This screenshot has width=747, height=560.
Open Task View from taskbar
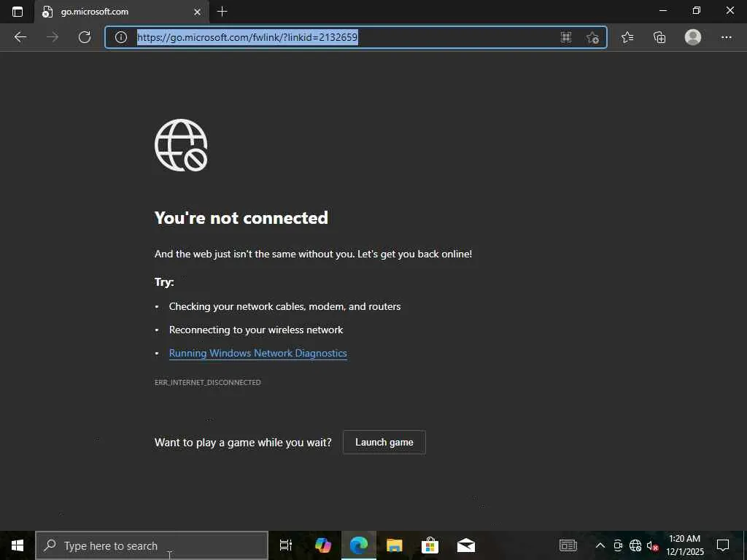pos(286,545)
